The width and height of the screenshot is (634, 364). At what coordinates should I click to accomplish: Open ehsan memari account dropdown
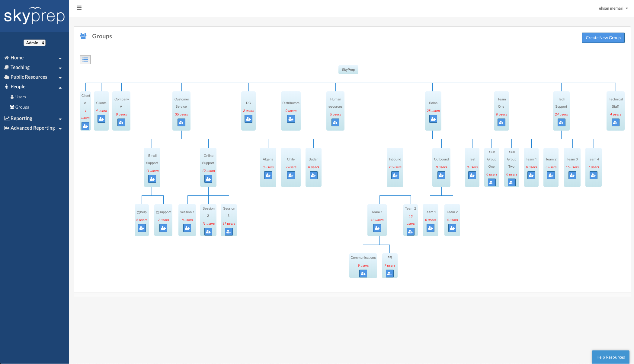point(613,8)
